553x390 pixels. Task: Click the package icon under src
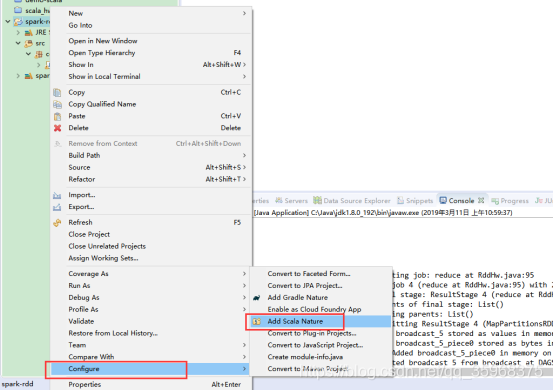(x=39, y=54)
